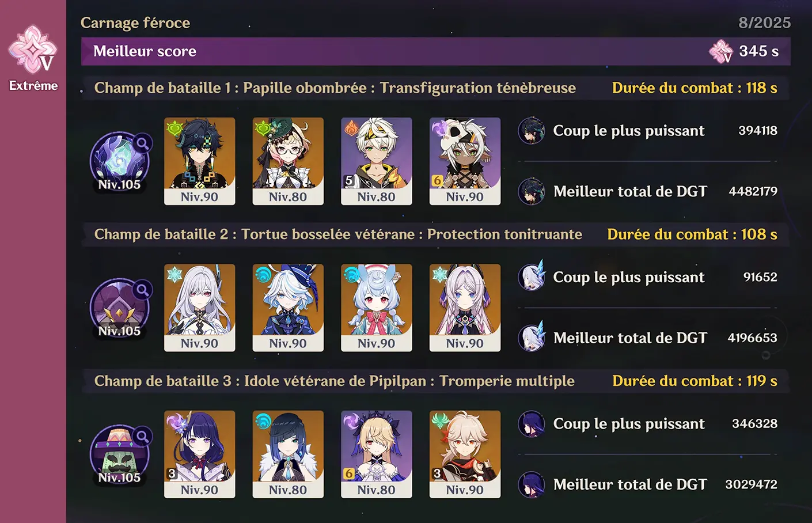Select the glasses-wearing Dendro character card
This screenshot has height=523, width=812.
coord(288,161)
